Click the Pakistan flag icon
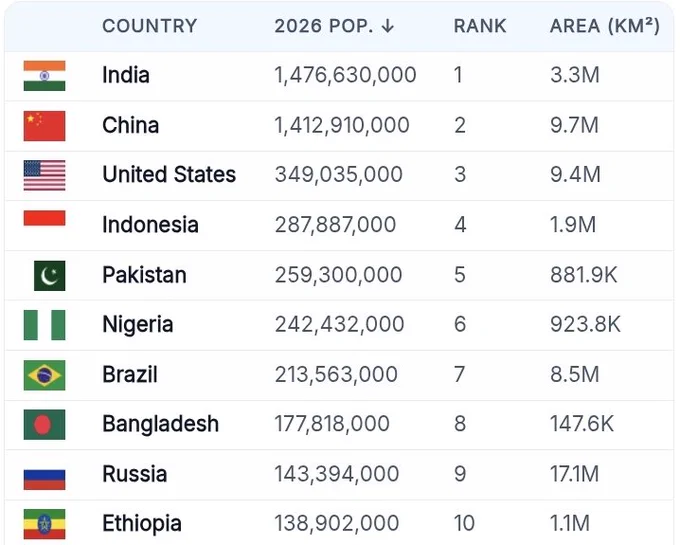Viewport: 680px width, 545px height. [x=49, y=275]
